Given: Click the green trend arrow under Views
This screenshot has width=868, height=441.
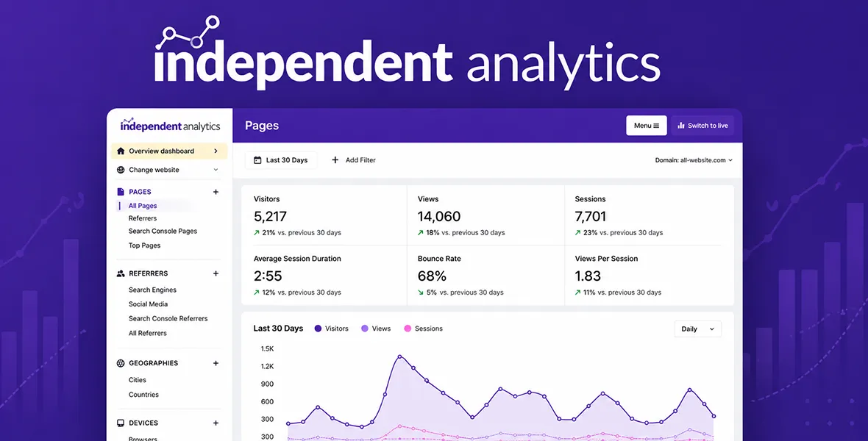Looking at the screenshot, I should tap(421, 233).
